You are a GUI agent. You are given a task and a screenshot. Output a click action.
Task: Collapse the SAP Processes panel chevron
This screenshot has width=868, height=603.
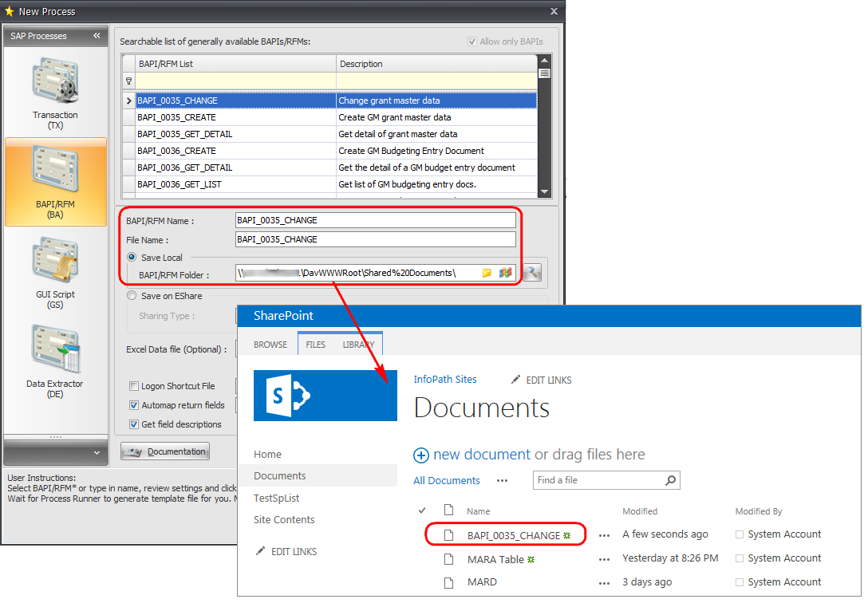point(97,36)
